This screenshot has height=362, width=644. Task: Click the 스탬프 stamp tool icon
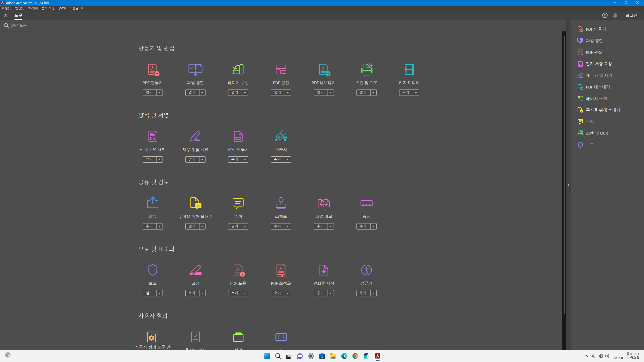pos(281,203)
